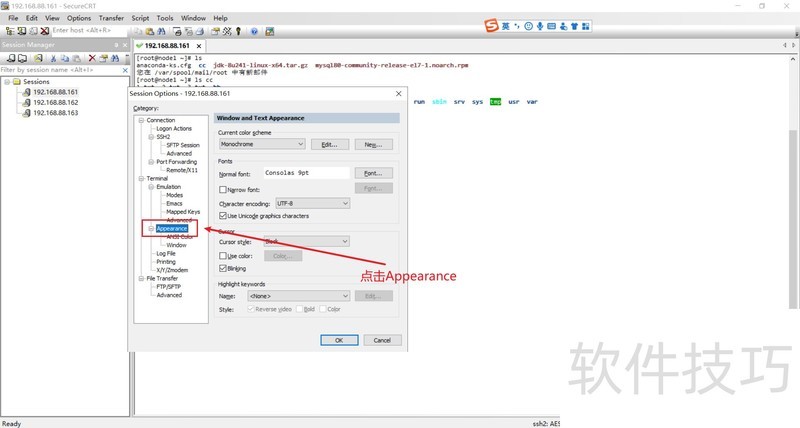Select session 192.168.88.163 in Session Manager

(x=55, y=113)
